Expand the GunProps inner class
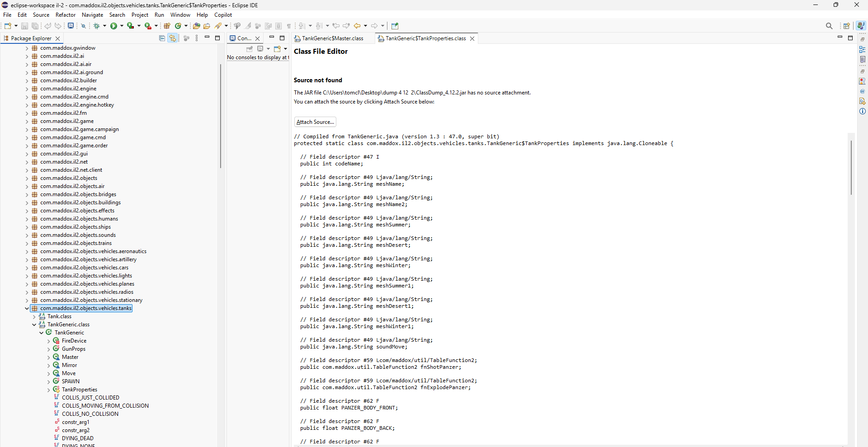 tap(48, 349)
